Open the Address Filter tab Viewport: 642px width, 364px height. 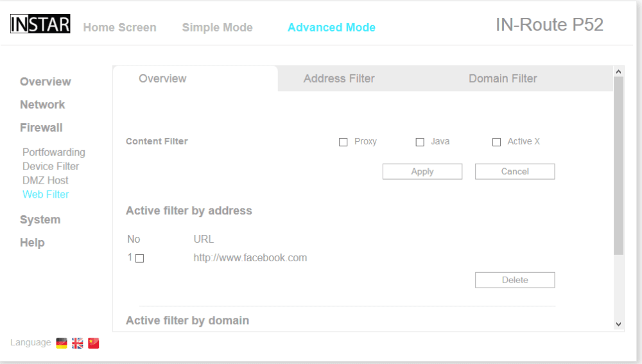tap(339, 79)
